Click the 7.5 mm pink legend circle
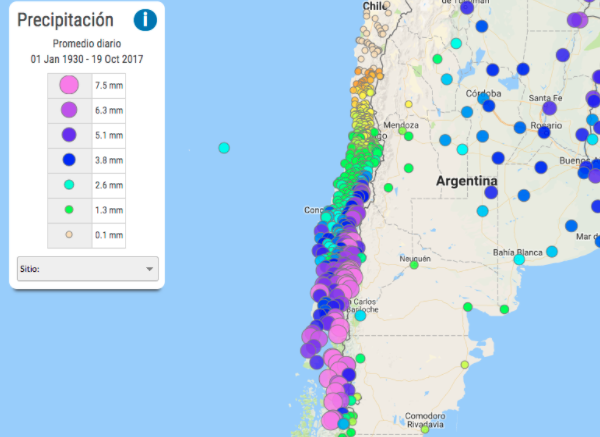The image size is (600, 437). pos(69,86)
